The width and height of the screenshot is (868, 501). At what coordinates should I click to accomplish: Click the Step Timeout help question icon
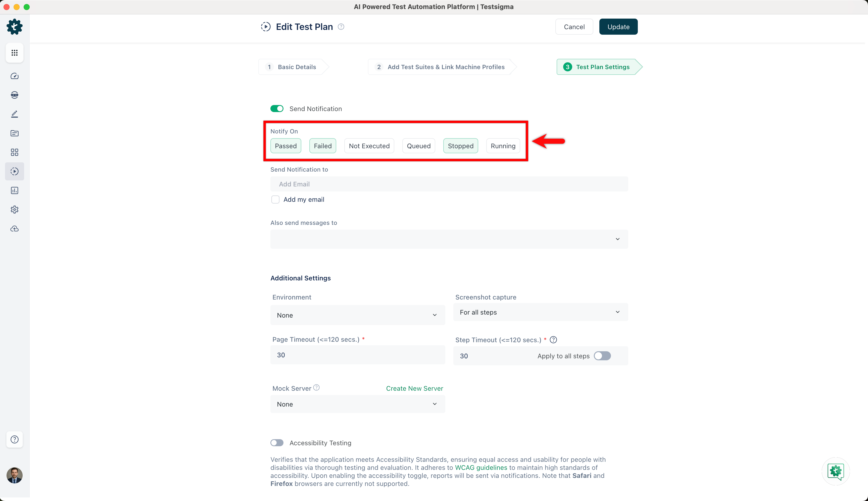[553, 340]
